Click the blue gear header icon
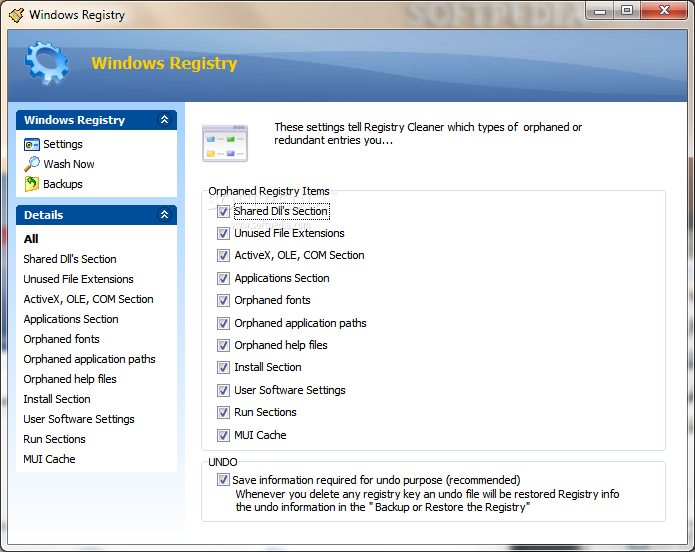 click(x=47, y=63)
